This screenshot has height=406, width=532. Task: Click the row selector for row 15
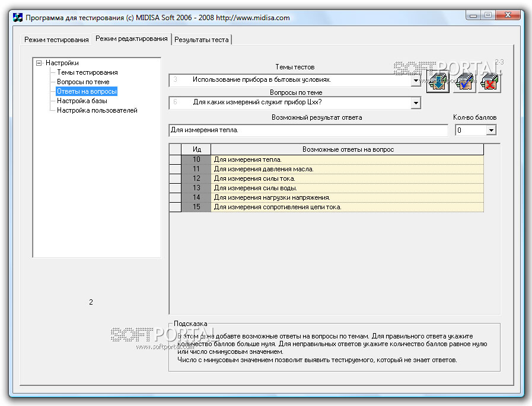(x=175, y=207)
